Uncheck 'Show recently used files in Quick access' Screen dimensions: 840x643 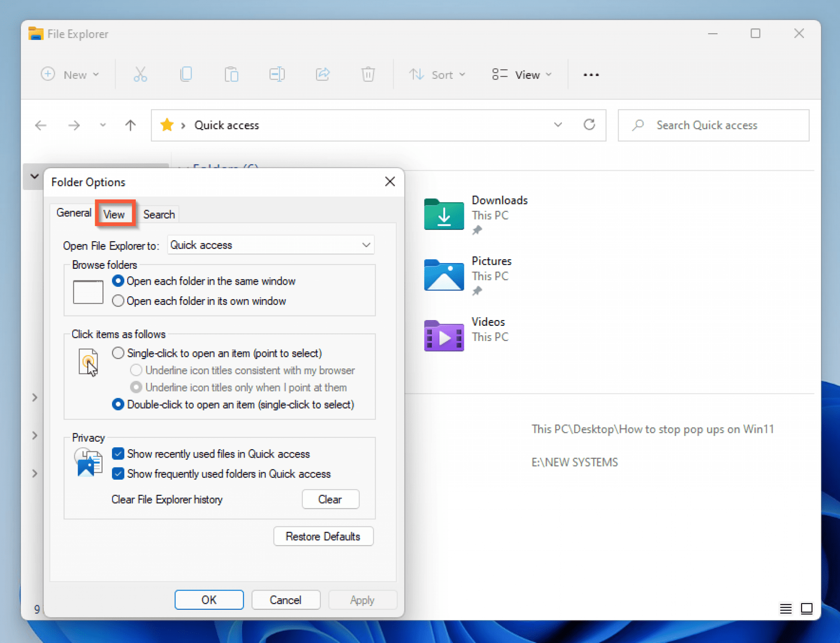(118, 453)
